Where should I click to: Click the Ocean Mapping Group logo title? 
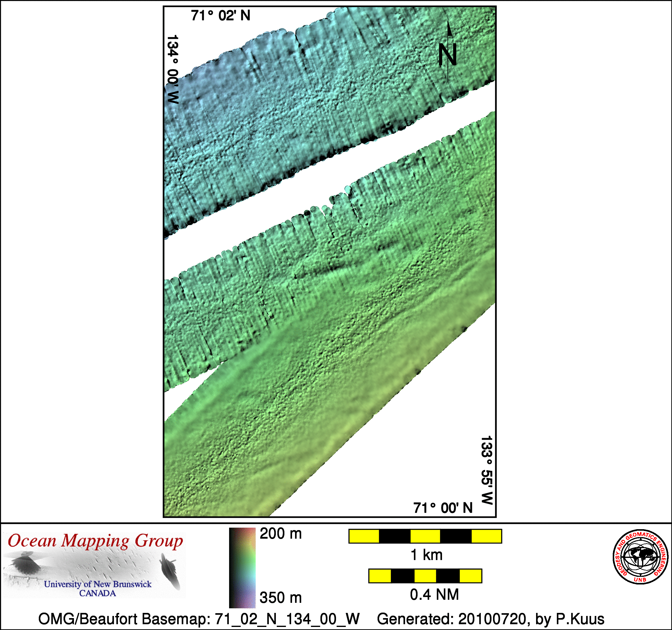pos(95,541)
